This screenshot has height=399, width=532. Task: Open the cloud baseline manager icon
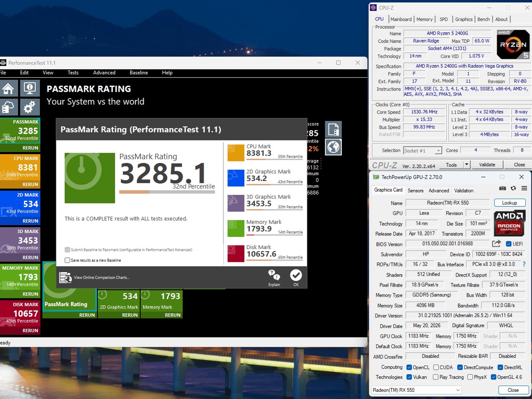coord(8,107)
